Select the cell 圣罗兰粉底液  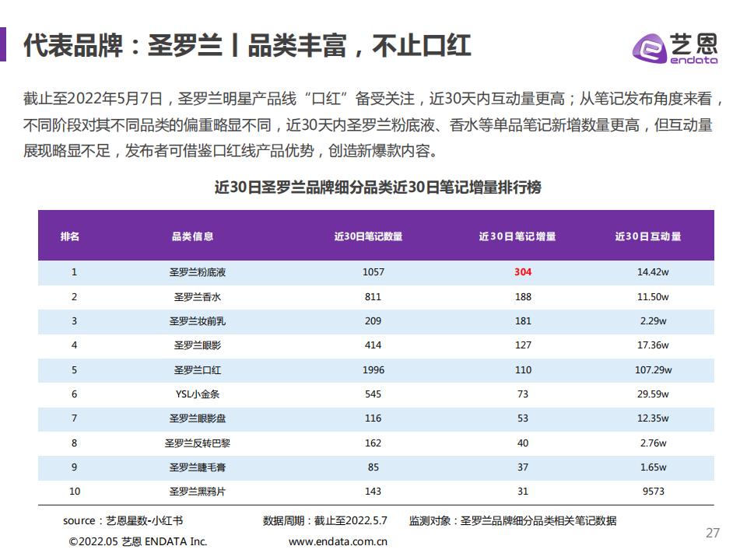[197, 272]
